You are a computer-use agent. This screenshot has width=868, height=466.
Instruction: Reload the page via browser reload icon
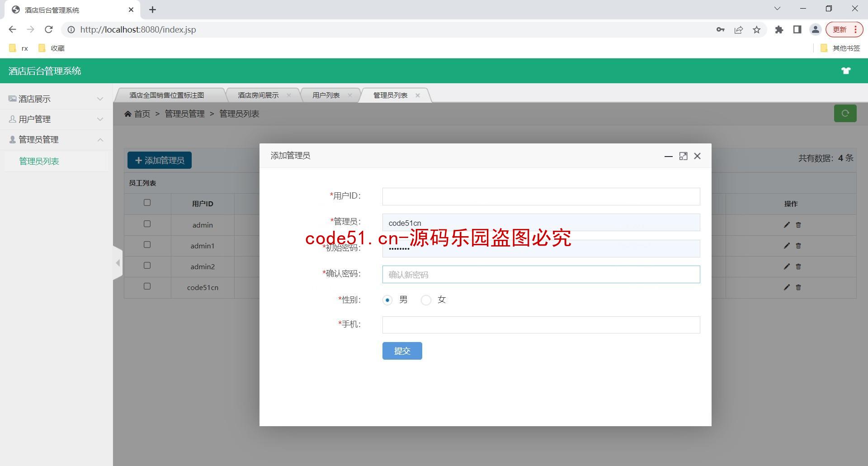(49, 29)
